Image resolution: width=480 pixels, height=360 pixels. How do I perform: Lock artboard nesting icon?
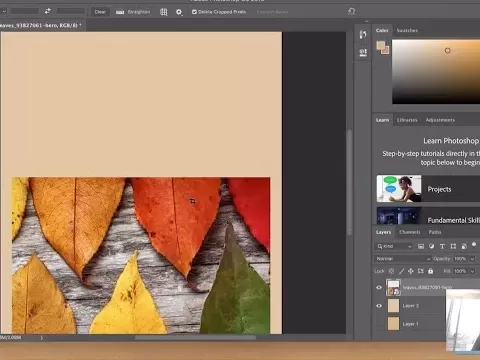pyautogui.click(x=421, y=271)
